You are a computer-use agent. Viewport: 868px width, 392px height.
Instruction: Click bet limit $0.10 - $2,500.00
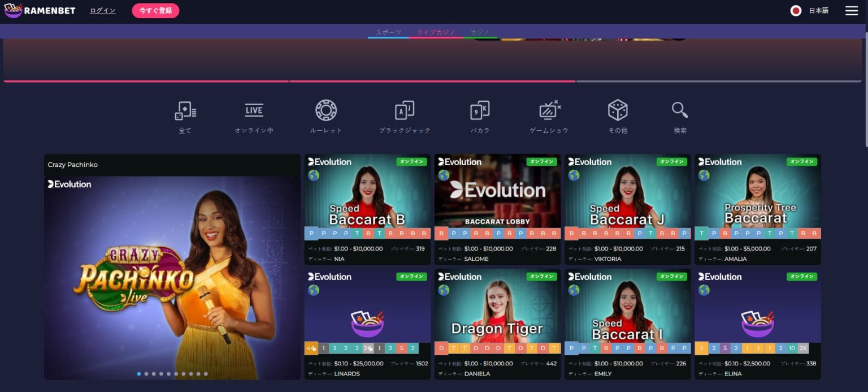[747, 364]
